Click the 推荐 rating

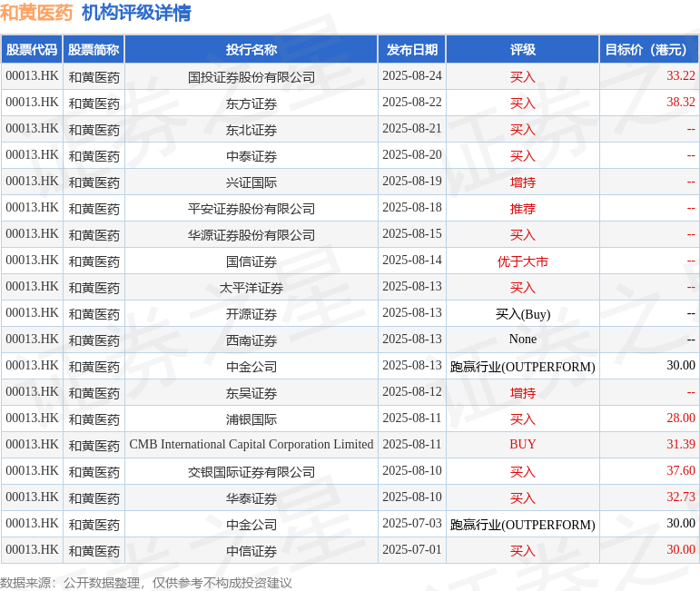pos(523,209)
